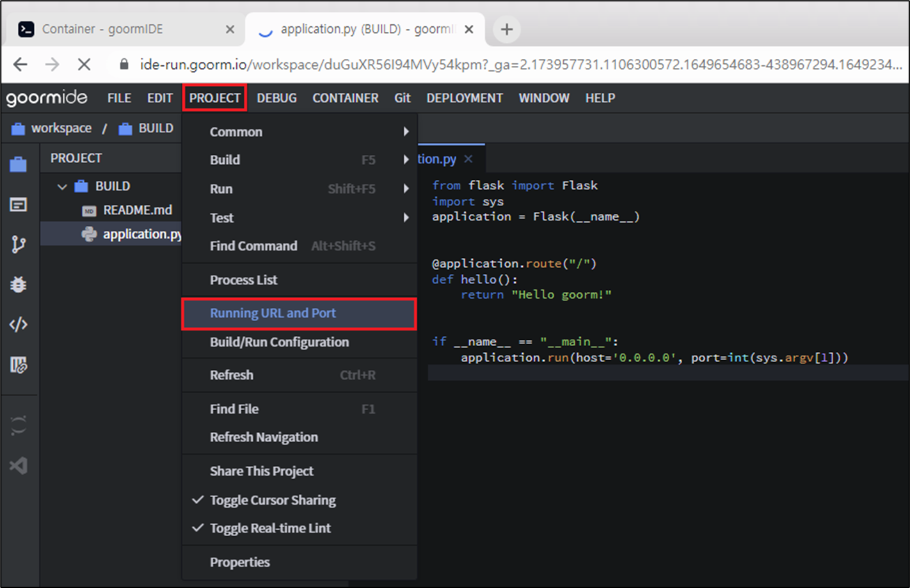Click the browser address bar URL
Screen dimensions: 910x588
point(521,64)
